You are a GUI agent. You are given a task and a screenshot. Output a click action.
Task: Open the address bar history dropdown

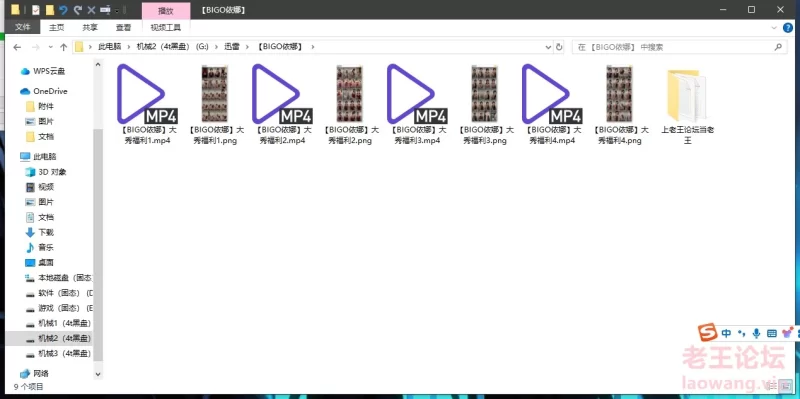click(x=548, y=47)
